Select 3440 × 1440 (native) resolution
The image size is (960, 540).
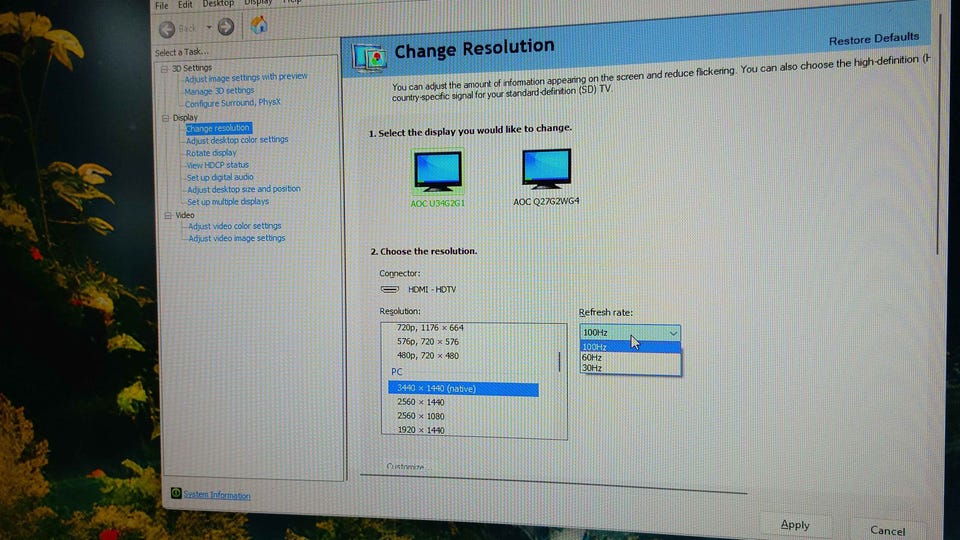point(463,389)
